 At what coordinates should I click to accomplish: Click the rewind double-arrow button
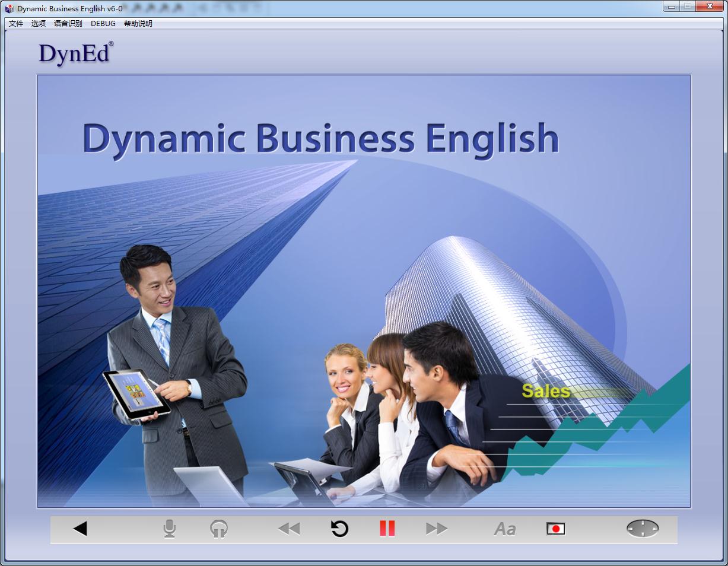[289, 529]
